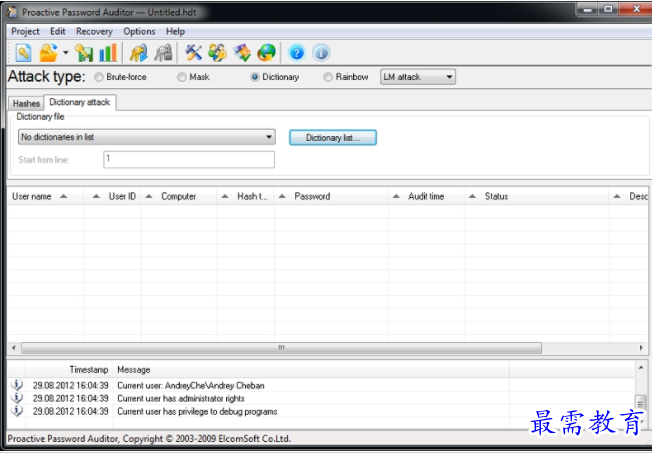Save project with the key-diskette icon

[84, 53]
